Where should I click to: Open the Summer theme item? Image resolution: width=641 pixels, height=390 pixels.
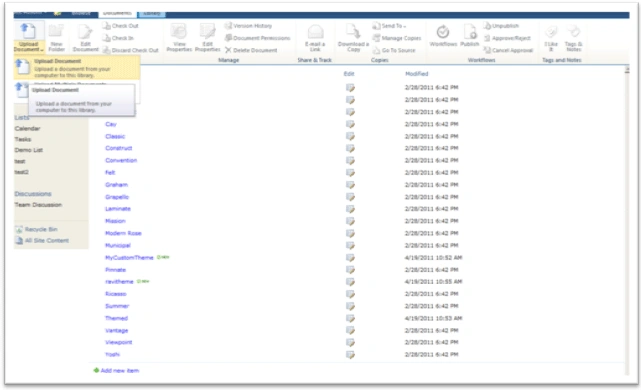click(x=117, y=307)
